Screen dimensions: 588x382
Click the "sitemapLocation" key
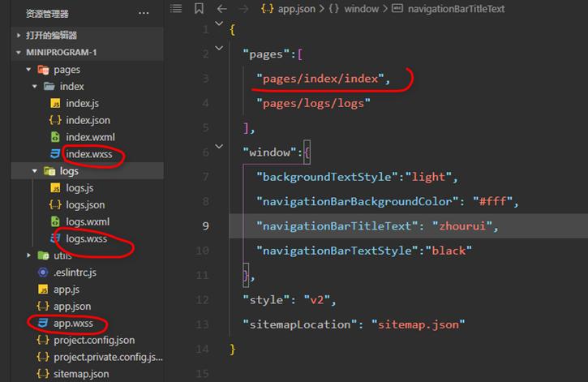tap(299, 324)
